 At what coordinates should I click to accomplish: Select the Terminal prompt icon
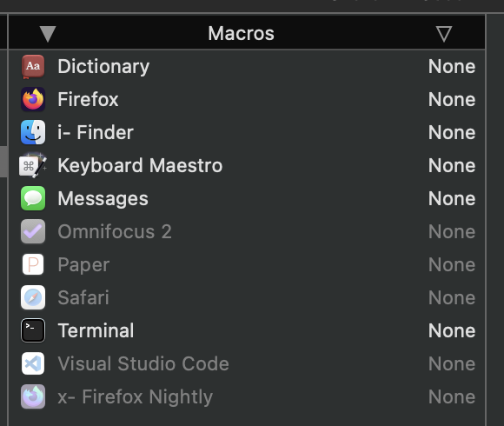(33, 330)
